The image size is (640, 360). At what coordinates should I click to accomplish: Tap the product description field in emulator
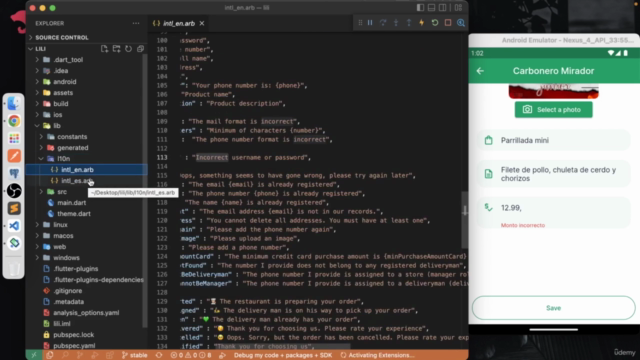click(553, 174)
